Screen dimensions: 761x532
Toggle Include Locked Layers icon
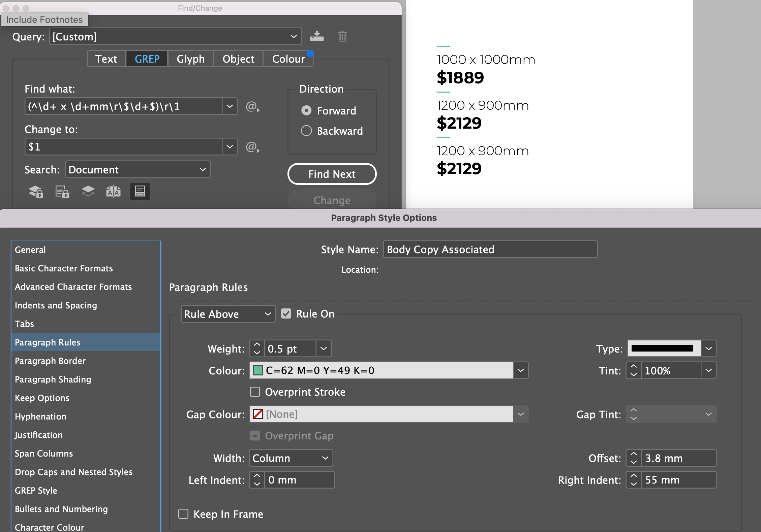36,192
